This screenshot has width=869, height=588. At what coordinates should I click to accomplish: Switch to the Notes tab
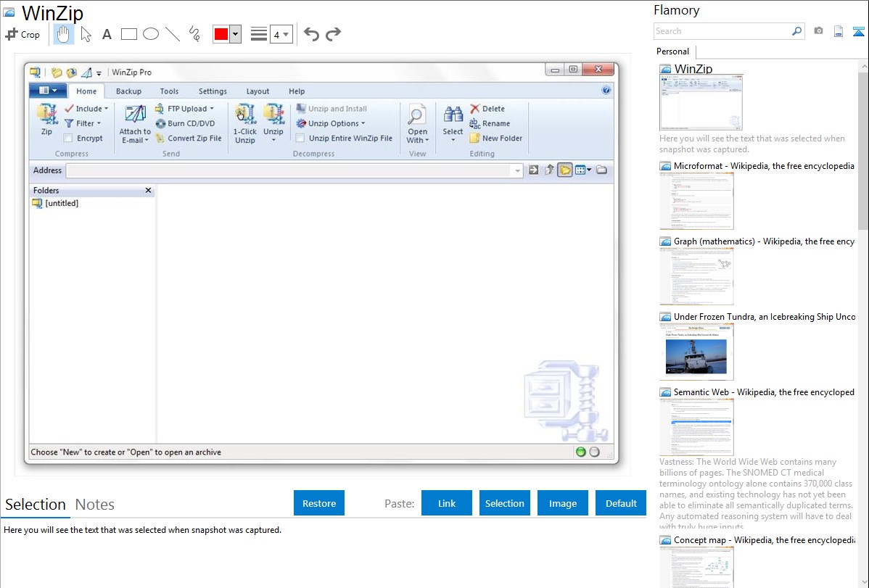click(x=95, y=505)
